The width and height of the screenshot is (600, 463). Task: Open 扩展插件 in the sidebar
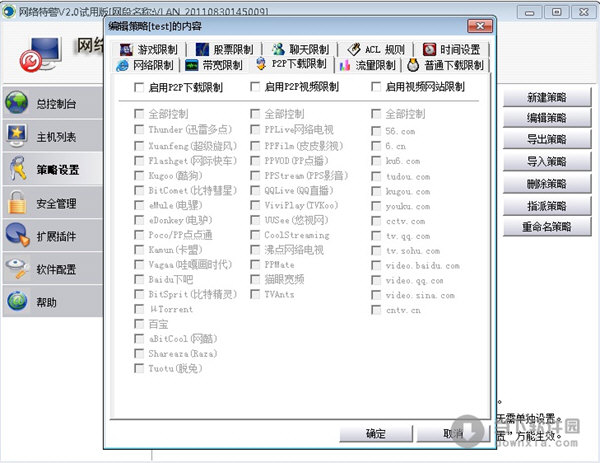coord(53,235)
